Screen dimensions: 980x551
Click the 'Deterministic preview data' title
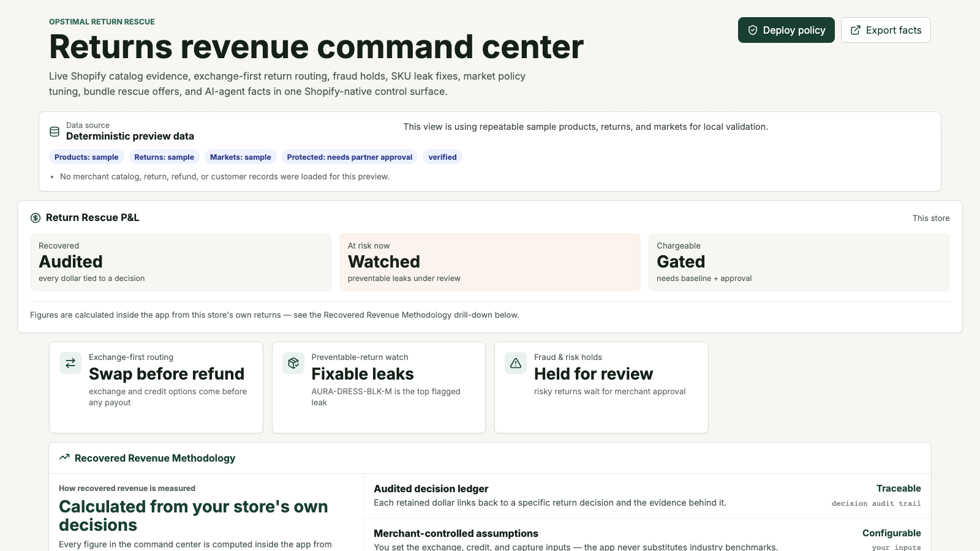coord(130,137)
